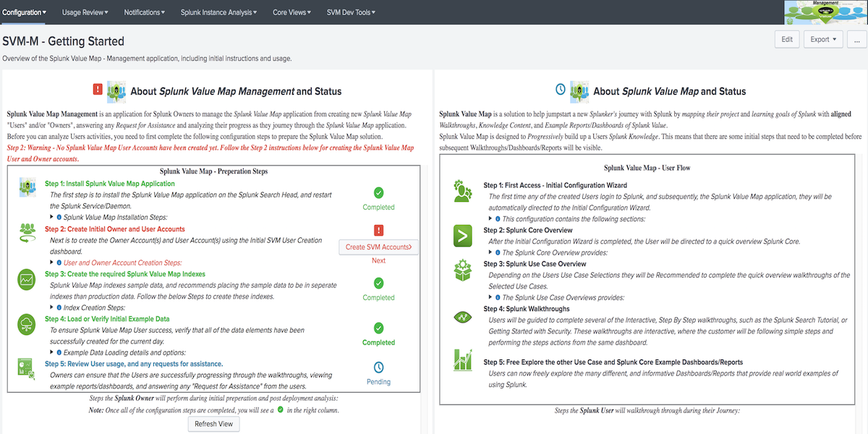Viewport: 868px width, 434px height.
Task: Click the eye icon for Splunk Walkthroughs
Action: point(463,318)
